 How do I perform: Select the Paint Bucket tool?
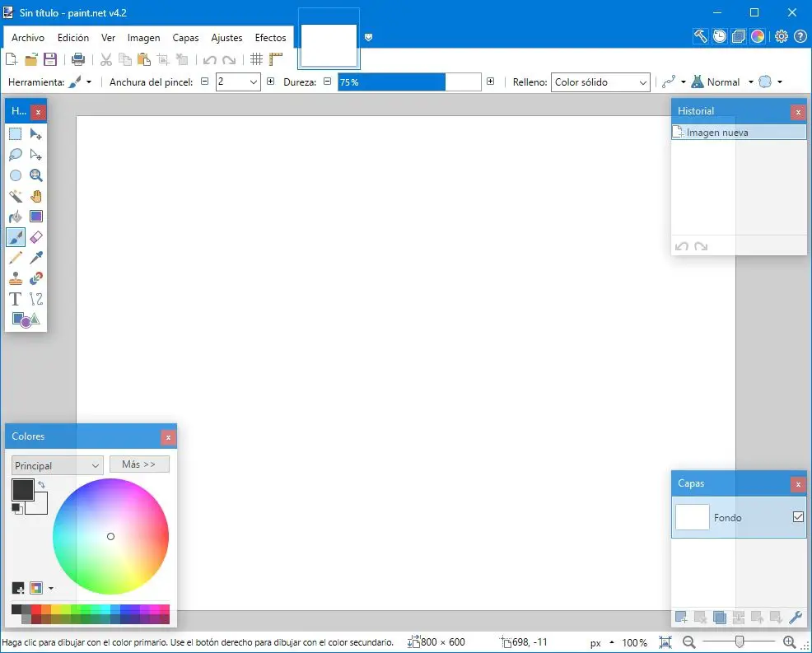point(16,217)
